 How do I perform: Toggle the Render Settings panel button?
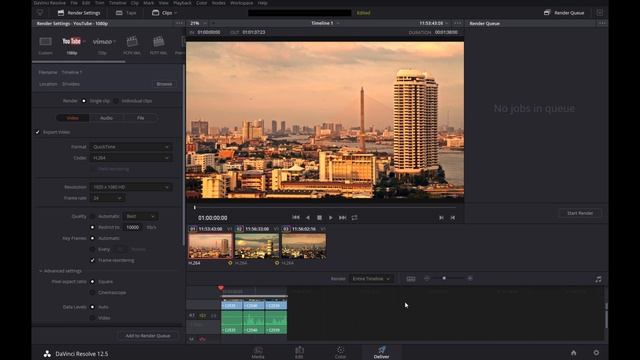click(79, 13)
